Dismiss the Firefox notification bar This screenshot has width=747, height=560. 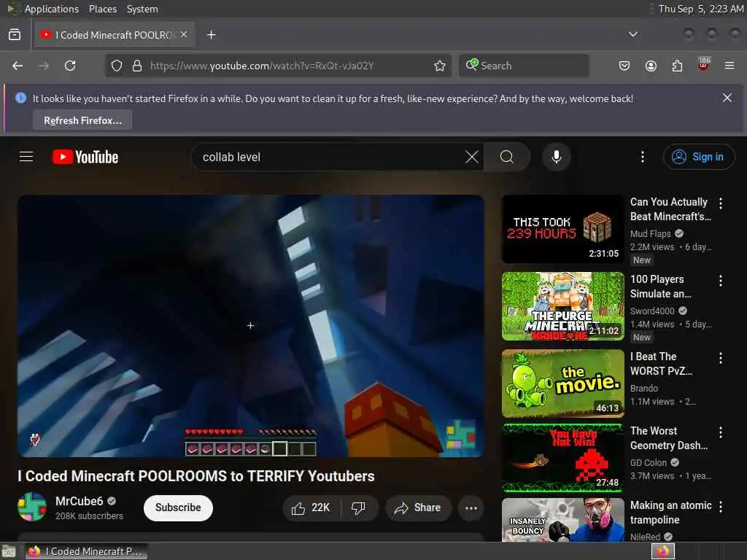[x=727, y=98]
